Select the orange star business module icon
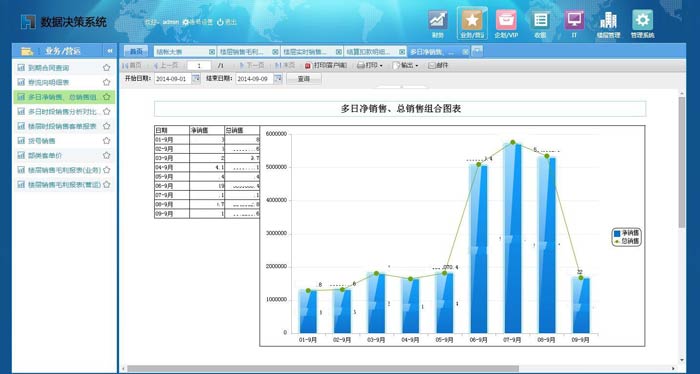Viewport: 700px width, 374px height. (x=472, y=21)
